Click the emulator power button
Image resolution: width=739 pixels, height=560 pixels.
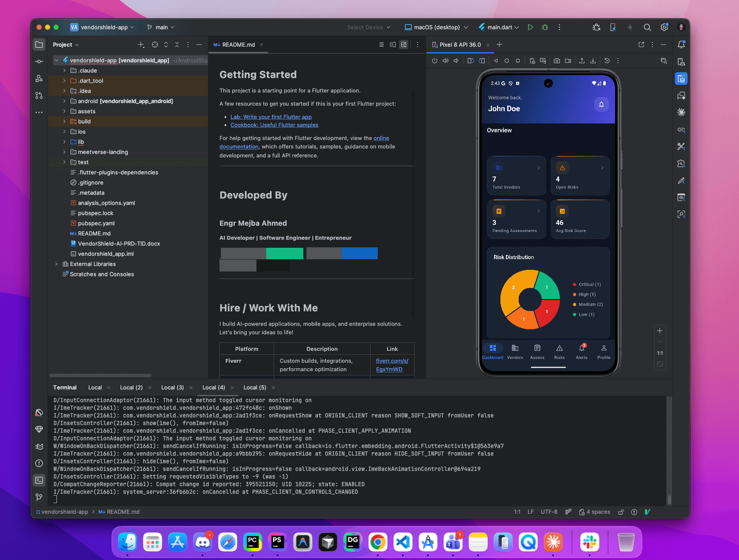(x=434, y=61)
